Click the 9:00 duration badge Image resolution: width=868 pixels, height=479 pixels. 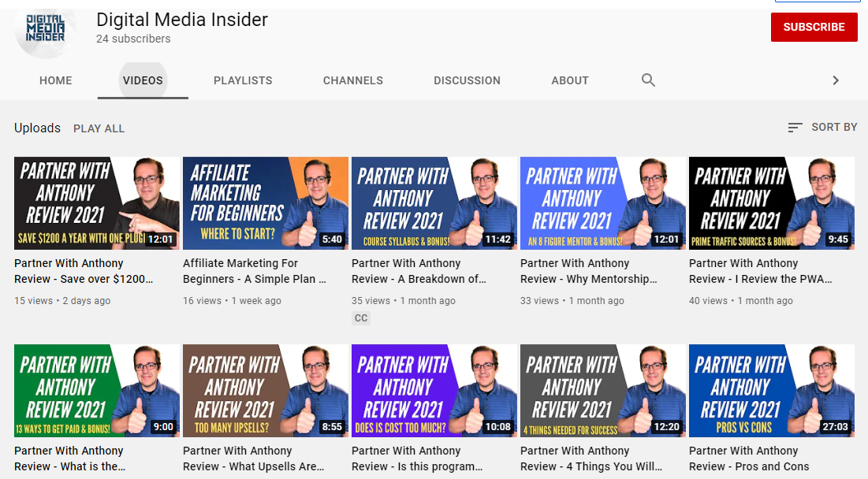163,427
